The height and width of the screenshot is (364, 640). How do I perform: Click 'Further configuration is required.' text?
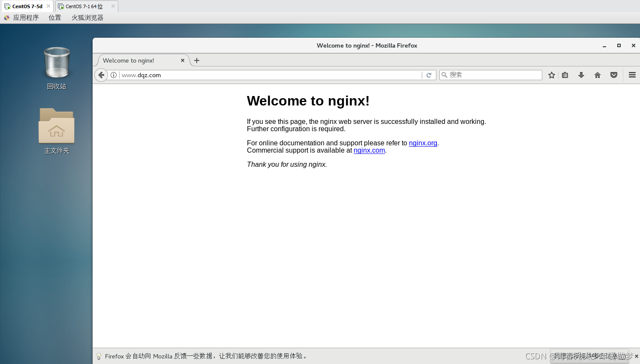tap(296, 129)
